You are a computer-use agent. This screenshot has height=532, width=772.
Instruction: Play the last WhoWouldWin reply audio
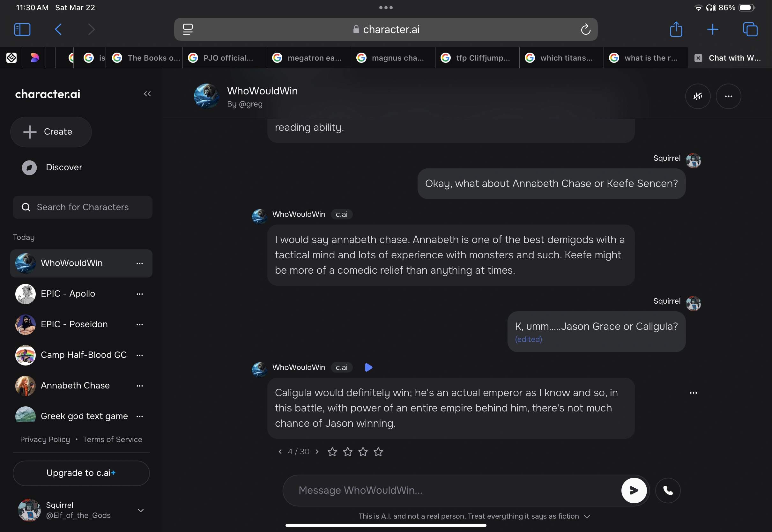click(368, 367)
